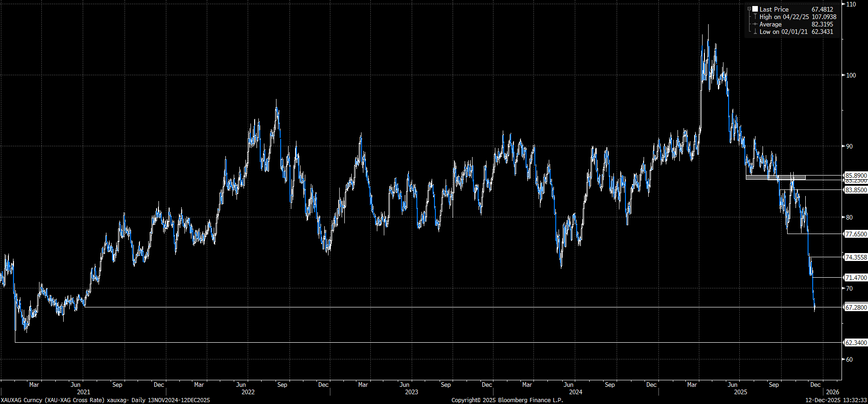This screenshot has height=404, width=868.
Task: Click the 74.3558 price axis label
Action: [855, 257]
